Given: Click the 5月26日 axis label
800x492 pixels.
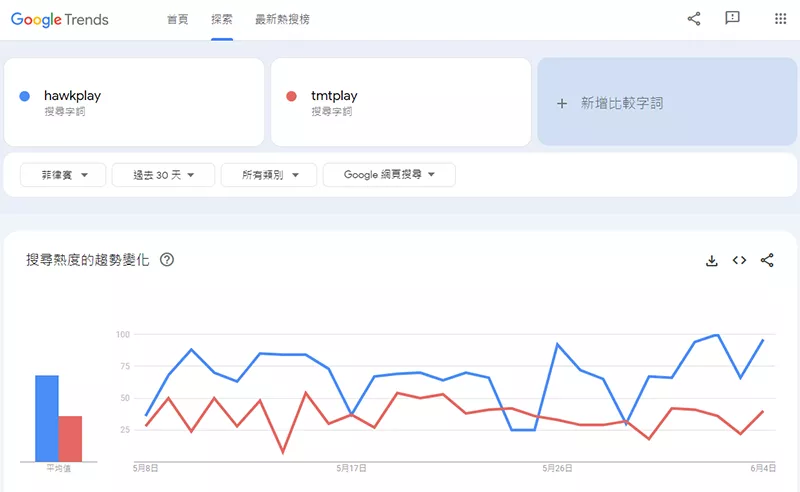Looking at the screenshot, I should (x=557, y=468).
